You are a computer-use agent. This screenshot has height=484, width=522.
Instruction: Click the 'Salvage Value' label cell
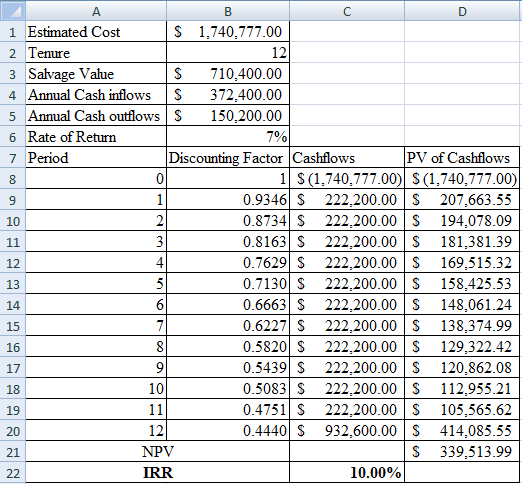pos(96,74)
